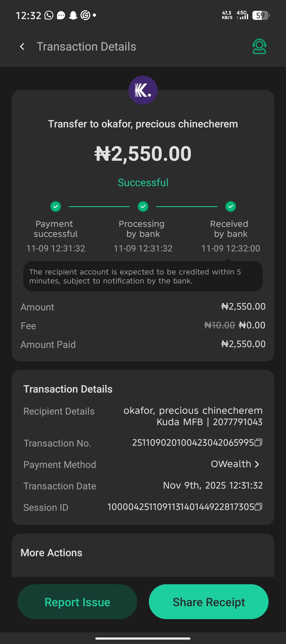
Task: Tap the Payment successful checkmark
Action: [x=56, y=206]
